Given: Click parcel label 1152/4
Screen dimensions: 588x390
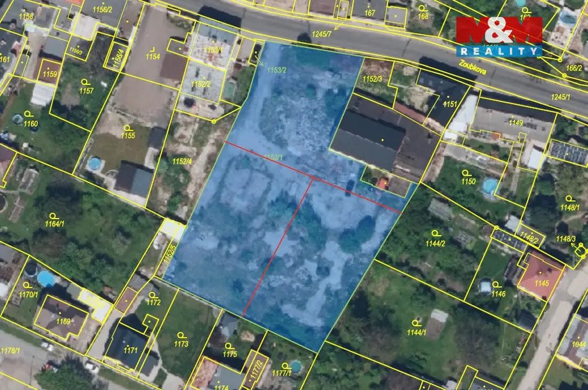Looking at the screenshot, I should point(181,161).
